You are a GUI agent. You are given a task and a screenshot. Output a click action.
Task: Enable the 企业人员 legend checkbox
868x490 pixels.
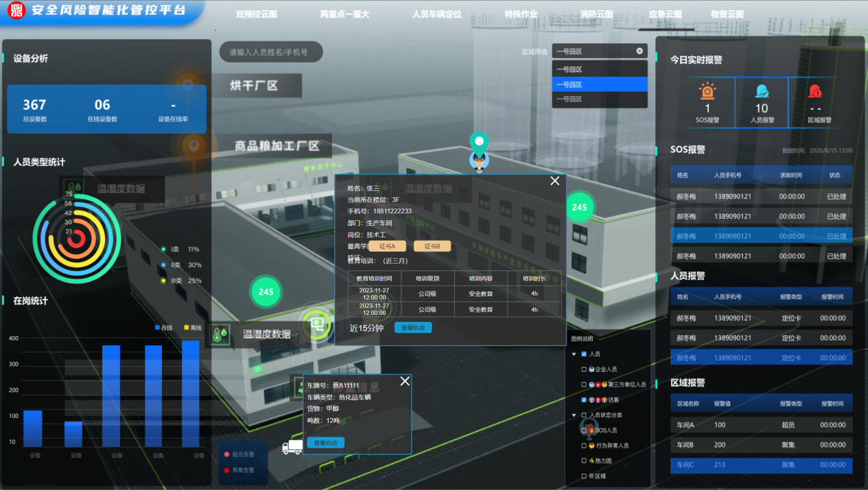[x=584, y=369]
